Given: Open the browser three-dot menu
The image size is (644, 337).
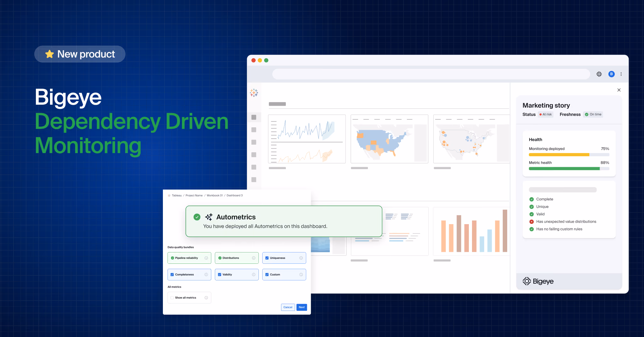Looking at the screenshot, I should pyautogui.click(x=621, y=74).
